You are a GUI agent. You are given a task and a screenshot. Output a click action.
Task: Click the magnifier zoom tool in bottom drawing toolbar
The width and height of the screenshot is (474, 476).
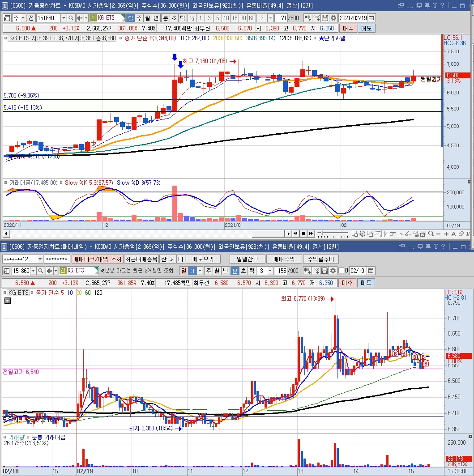(x=431, y=234)
